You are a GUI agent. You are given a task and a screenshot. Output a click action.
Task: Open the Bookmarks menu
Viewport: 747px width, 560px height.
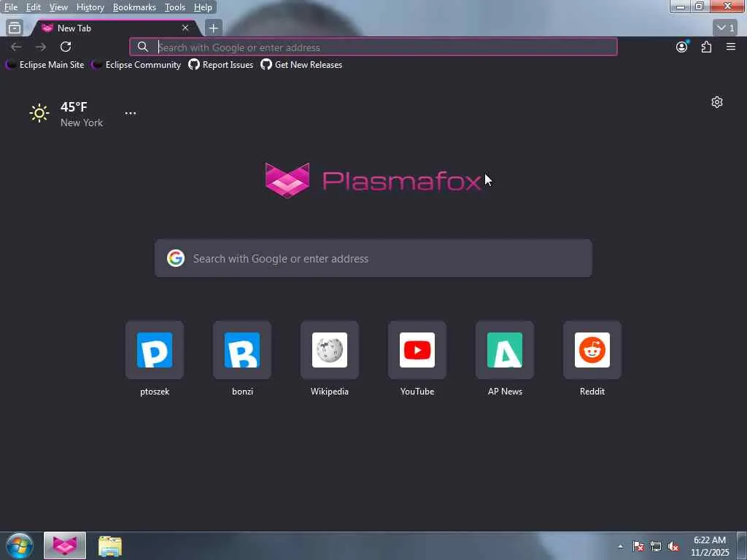click(x=134, y=7)
